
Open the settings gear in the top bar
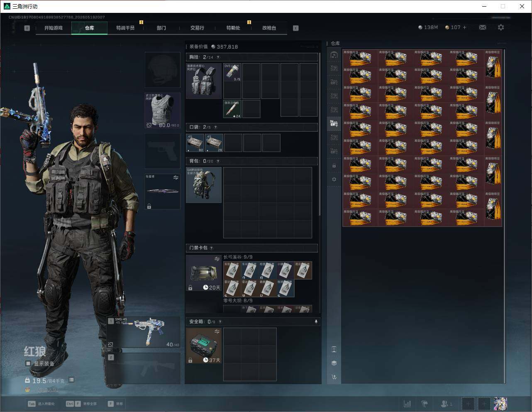tap(501, 27)
